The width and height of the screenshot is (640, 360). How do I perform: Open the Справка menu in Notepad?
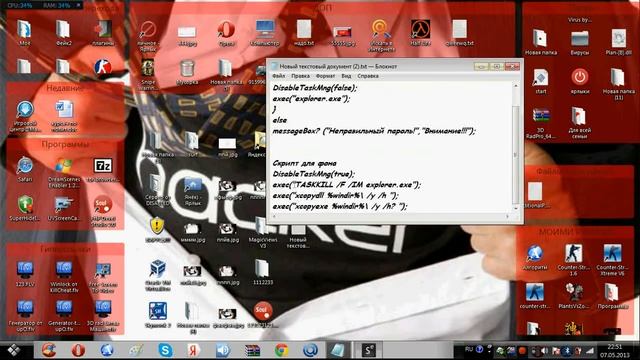point(368,76)
